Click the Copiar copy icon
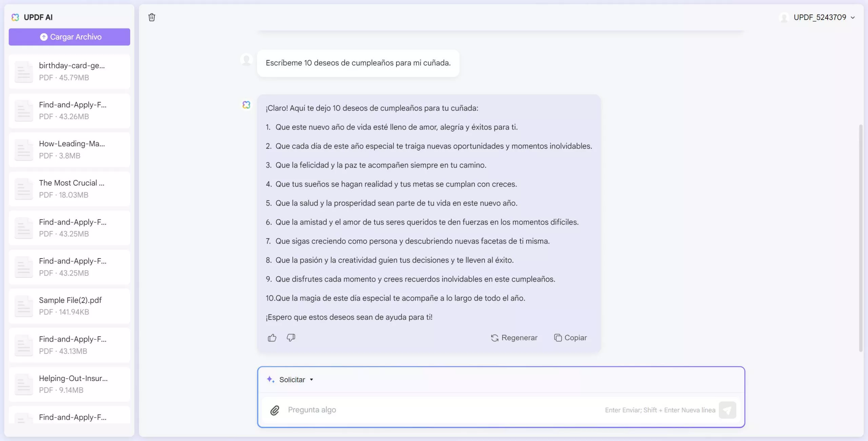The height and width of the screenshot is (441, 868). click(x=558, y=338)
